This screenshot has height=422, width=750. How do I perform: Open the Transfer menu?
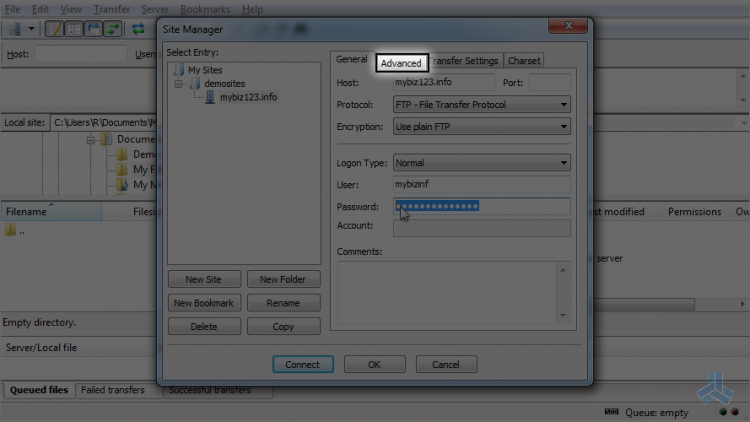pyautogui.click(x=111, y=9)
